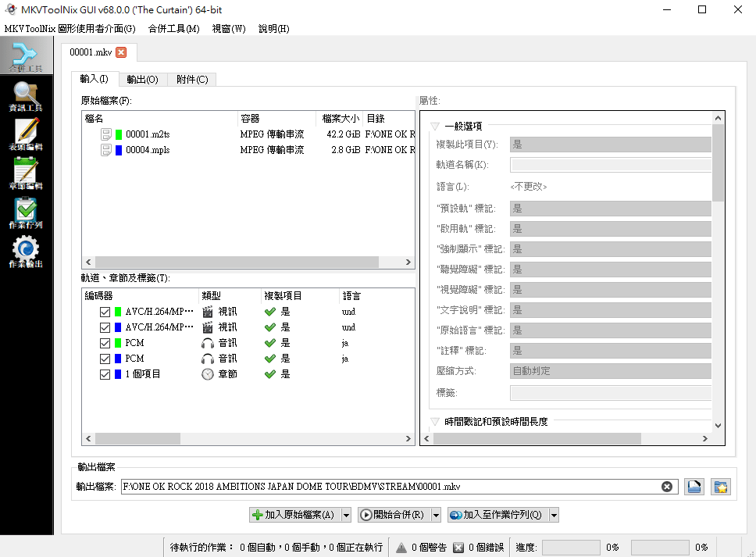Click the 軌道名稱 track name field
The height and width of the screenshot is (557, 756).
(x=611, y=165)
